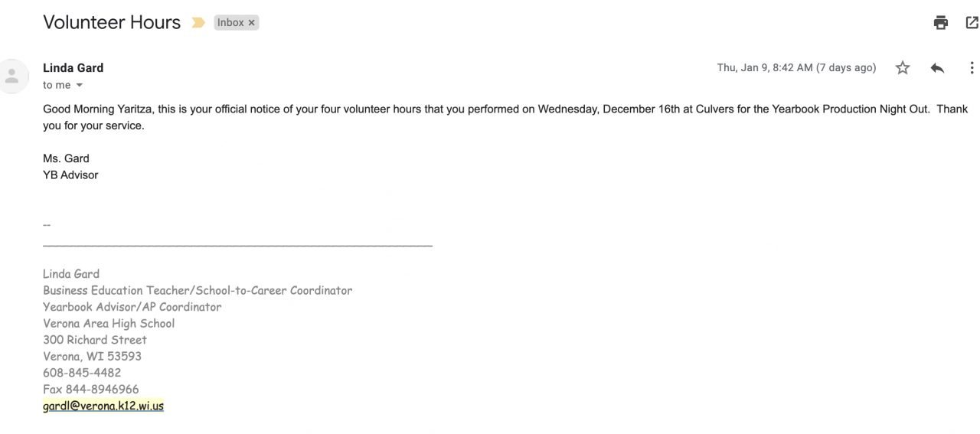
Task: Expand the "to me" recipient details arrow
Action: coord(79,85)
